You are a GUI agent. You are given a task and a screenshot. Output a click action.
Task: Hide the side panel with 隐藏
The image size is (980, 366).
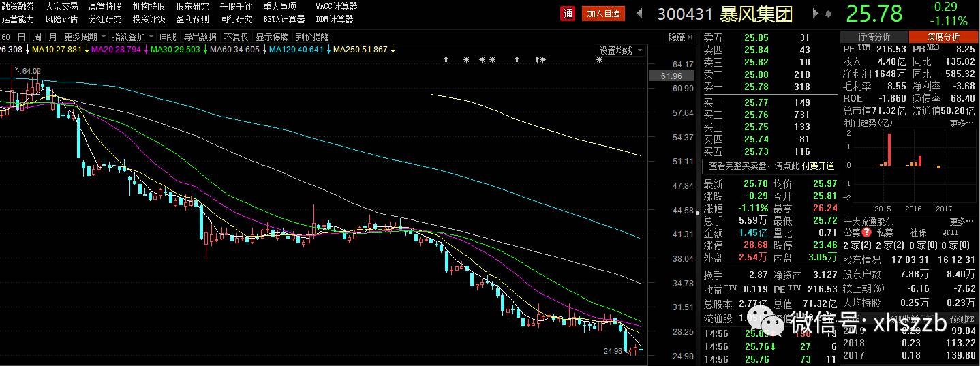tap(680, 37)
